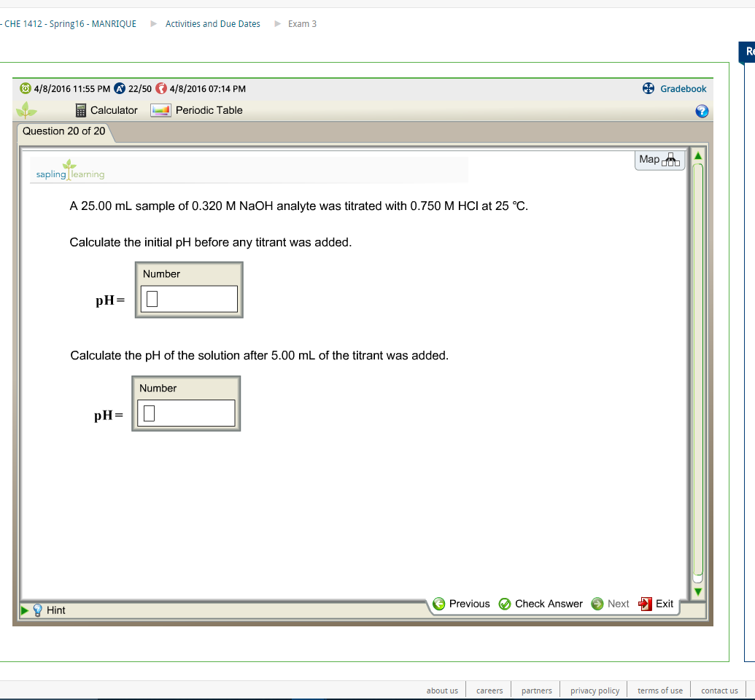Click the due date text 4/8/2016 11:55 PM
The width and height of the screenshot is (755, 700).
coord(71,88)
